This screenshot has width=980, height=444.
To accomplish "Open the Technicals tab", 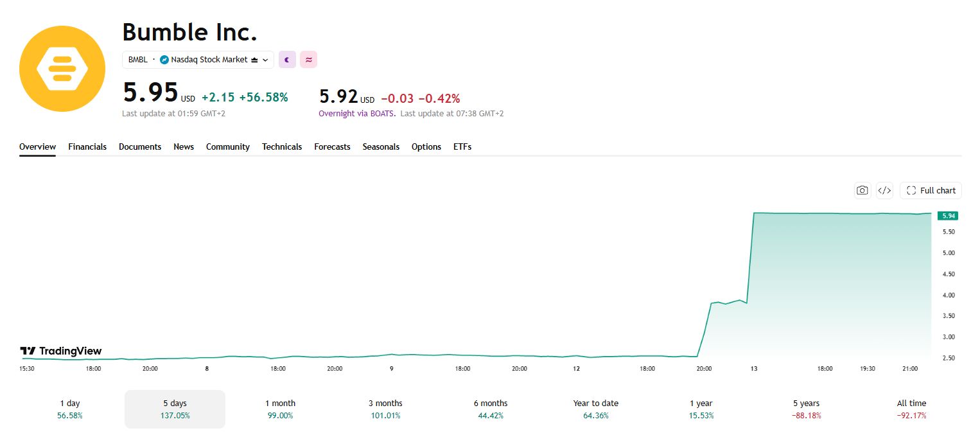I will click(282, 147).
